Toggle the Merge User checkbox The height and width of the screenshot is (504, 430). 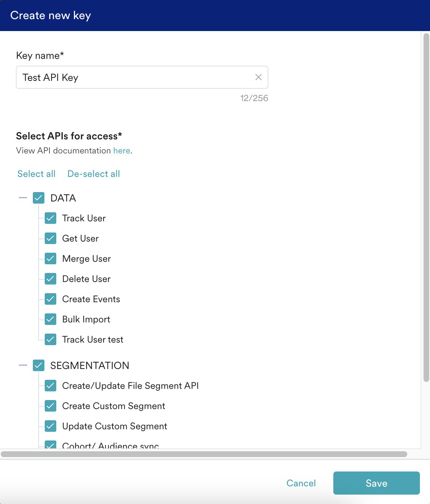click(x=51, y=258)
